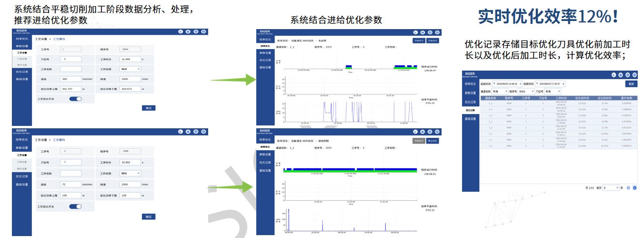644x238 pixels.
Task: Click leftmost header icon in 工序号 3 settings window
Action: click(181, 132)
